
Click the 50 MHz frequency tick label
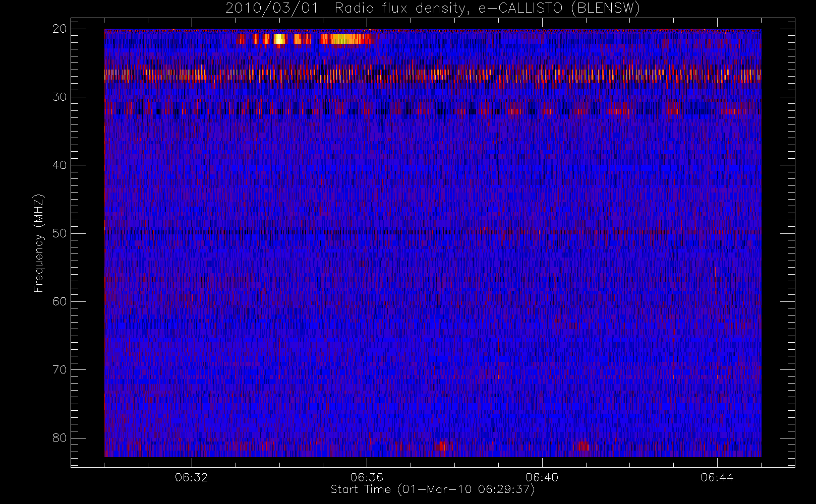[x=60, y=233]
